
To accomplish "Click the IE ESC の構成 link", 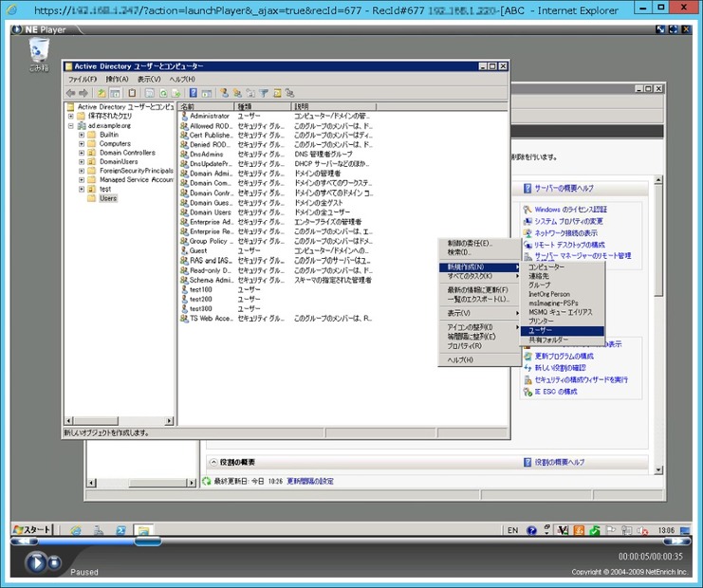I will pos(556,392).
